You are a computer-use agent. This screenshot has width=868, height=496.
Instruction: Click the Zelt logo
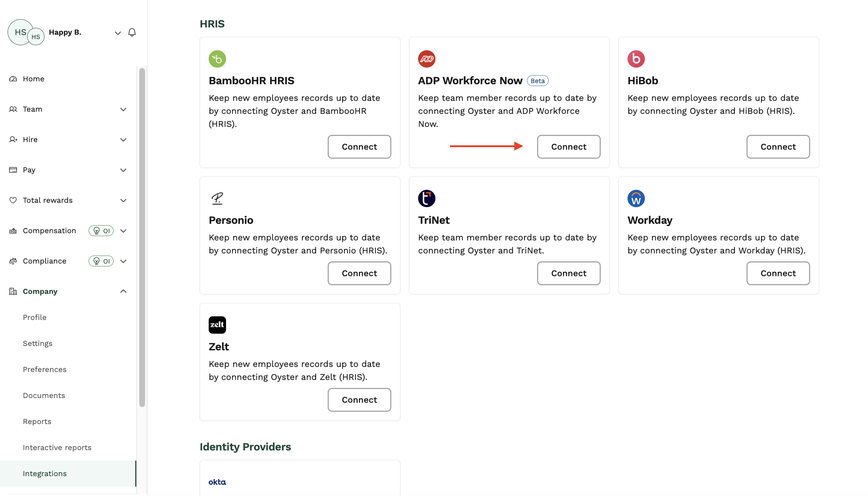[x=217, y=325]
